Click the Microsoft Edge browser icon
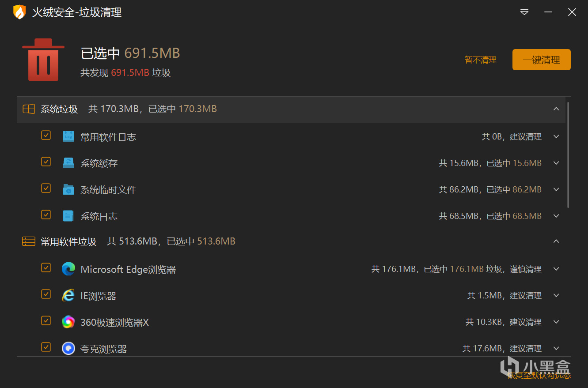588x388 pixels. pyautogui.click(x=68, y=269)
